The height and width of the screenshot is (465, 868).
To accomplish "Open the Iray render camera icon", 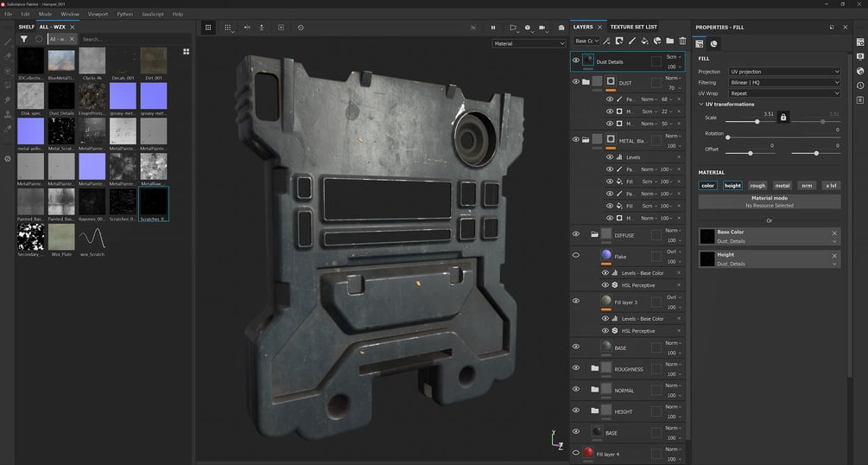I will coord(561,27).
